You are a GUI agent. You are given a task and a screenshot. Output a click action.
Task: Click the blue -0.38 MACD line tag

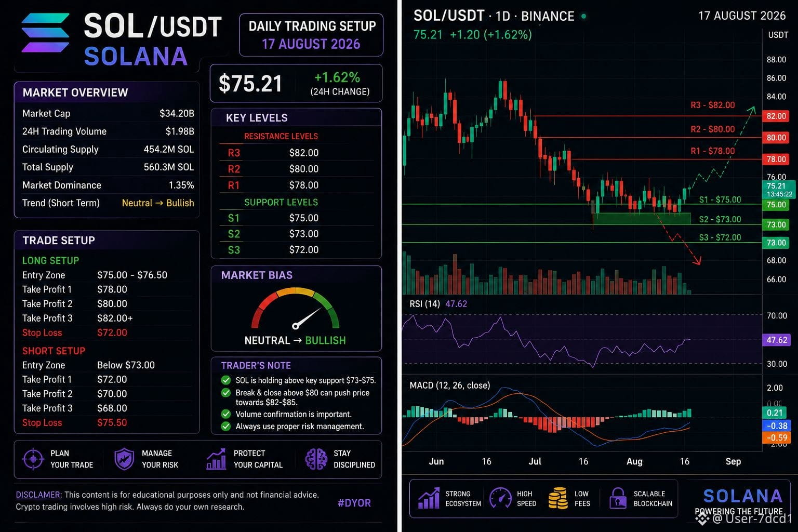(776, 425)
